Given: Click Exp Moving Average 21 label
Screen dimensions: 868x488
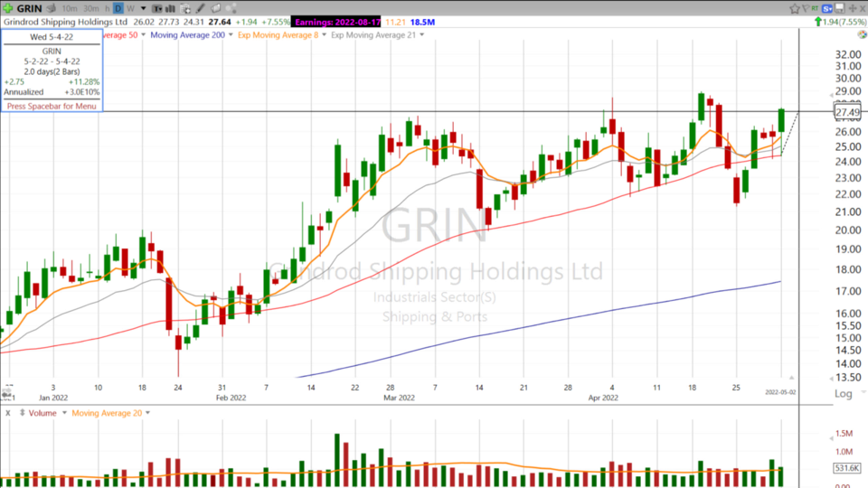Looking at the screenshot, I should pyautogui.click(x=373, y=35).
